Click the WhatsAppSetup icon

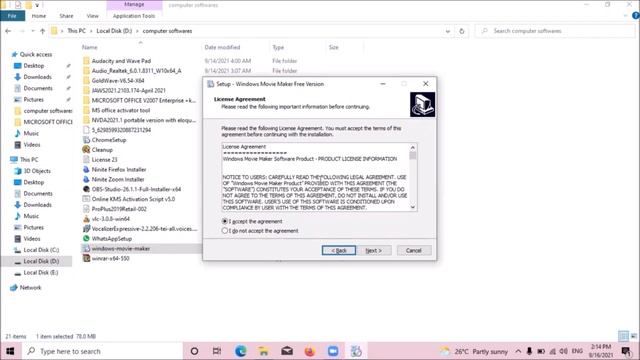point(86,239)
